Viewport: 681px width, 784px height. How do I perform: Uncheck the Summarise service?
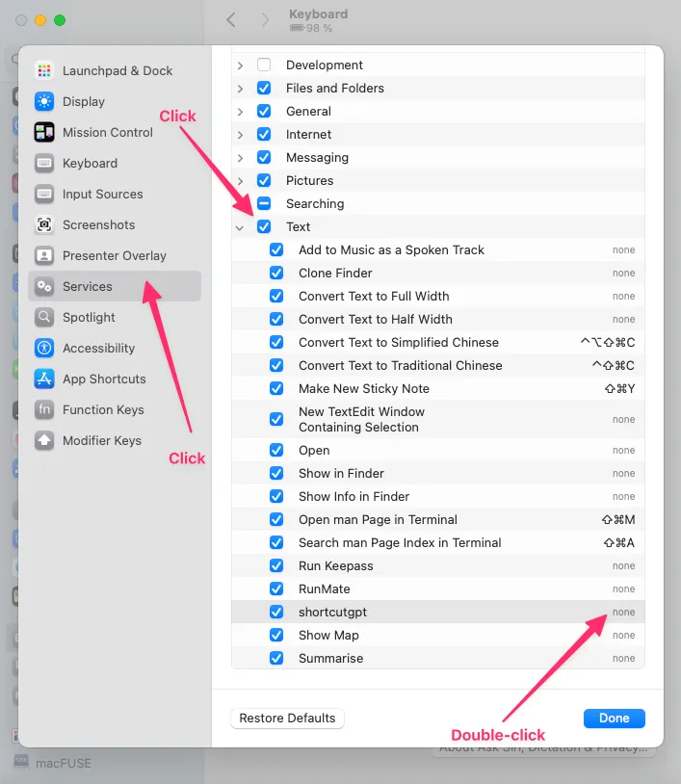276,658
